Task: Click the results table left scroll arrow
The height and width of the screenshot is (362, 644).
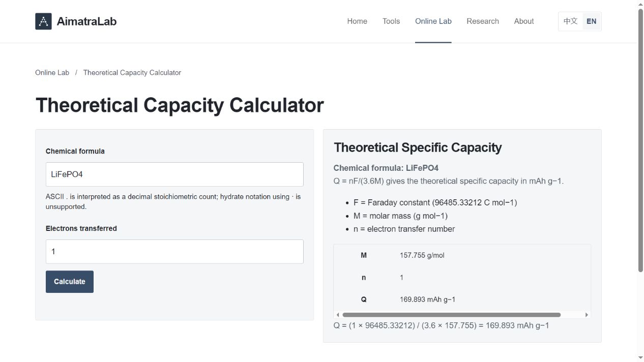Action: pyautogui.click(x=338, y=315)
